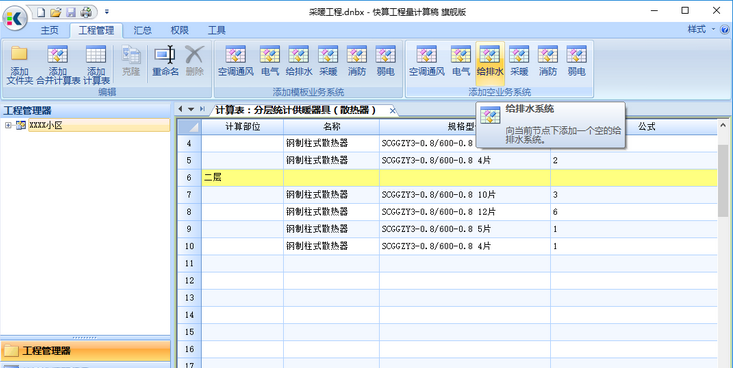Click the Rename (重命名) tool
The width and height of the screenshot is (734, 368).
click(165, 61)
